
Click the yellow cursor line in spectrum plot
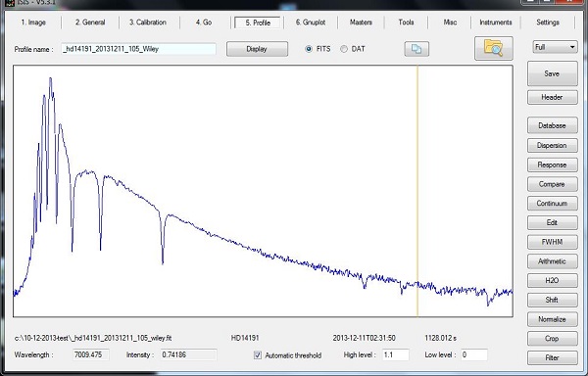click(417, 191)
